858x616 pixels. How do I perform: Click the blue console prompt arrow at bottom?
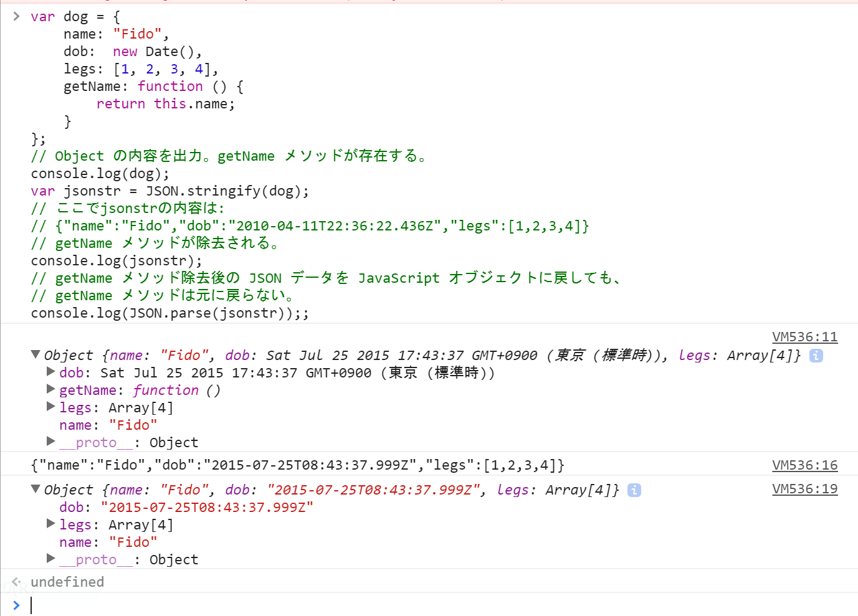(x=16, y=605)
